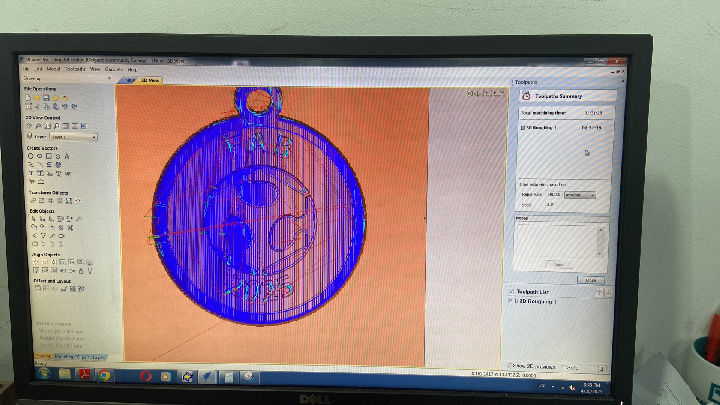The width and height of the screenshot is (720, 405).
Task: Open the rapid rate units dropdown
Action: 580,195
